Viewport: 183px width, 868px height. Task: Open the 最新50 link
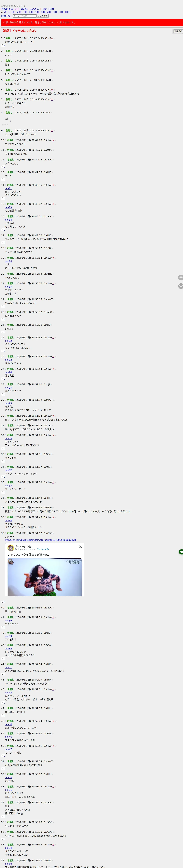tap(24, 9)
